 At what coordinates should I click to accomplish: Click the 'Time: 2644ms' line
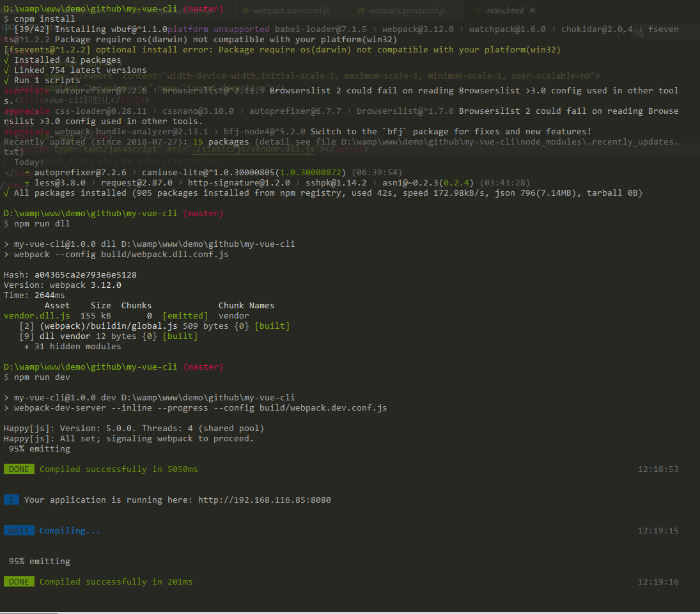coord(34,295)
